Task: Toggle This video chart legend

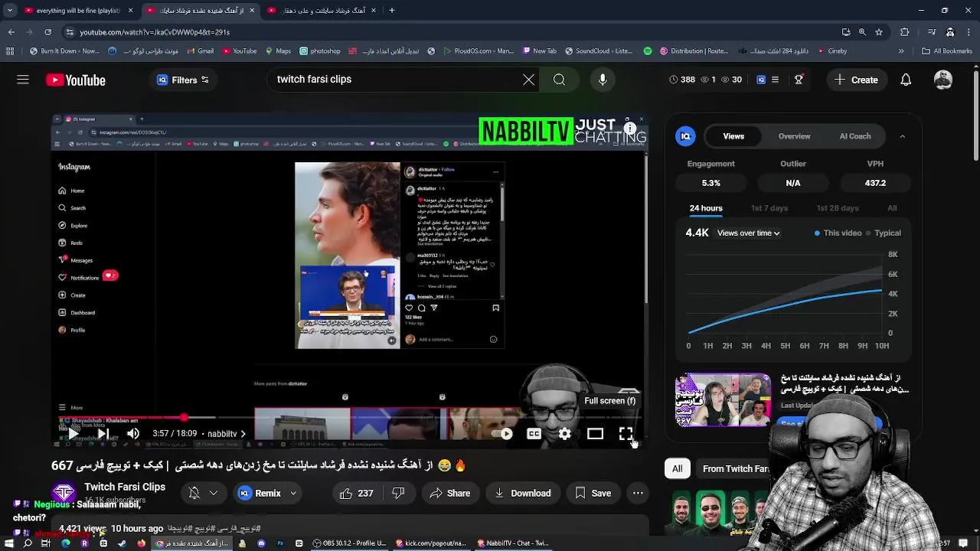Action: pos(838,233)
